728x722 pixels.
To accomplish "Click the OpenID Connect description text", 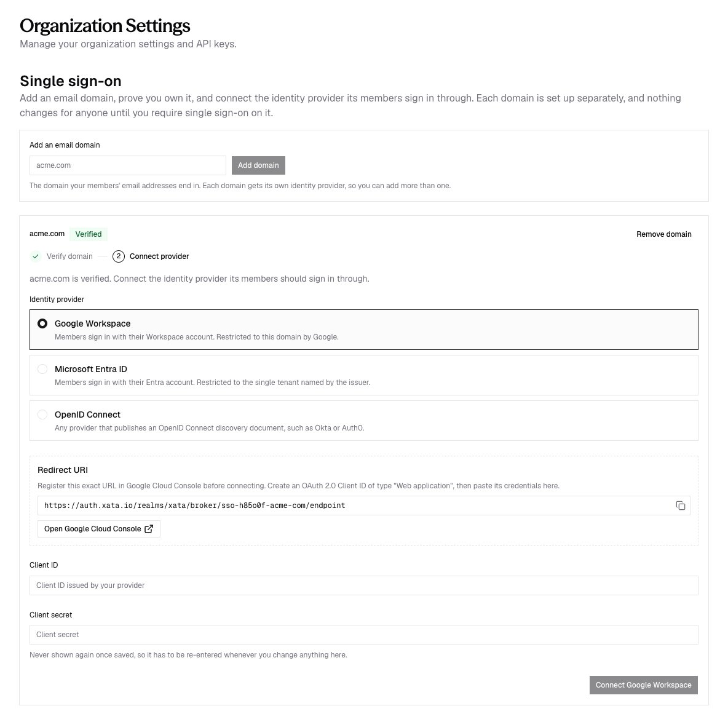I will point(210,428).
